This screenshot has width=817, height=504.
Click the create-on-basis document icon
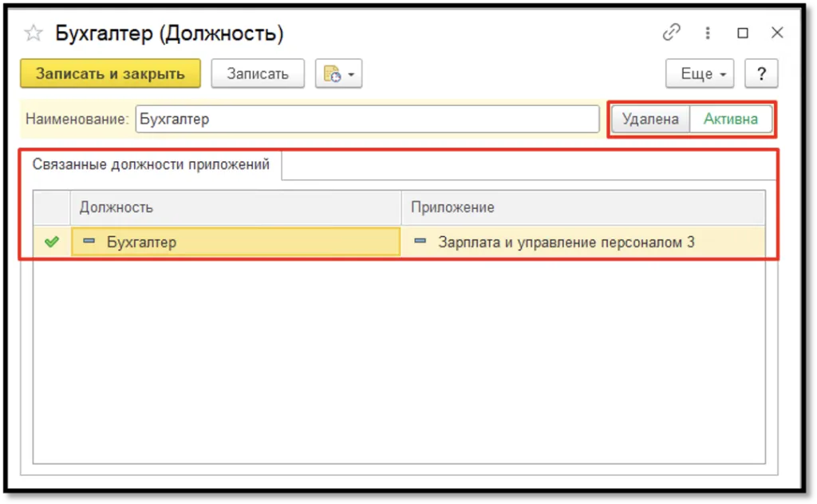tap(333, 73)
